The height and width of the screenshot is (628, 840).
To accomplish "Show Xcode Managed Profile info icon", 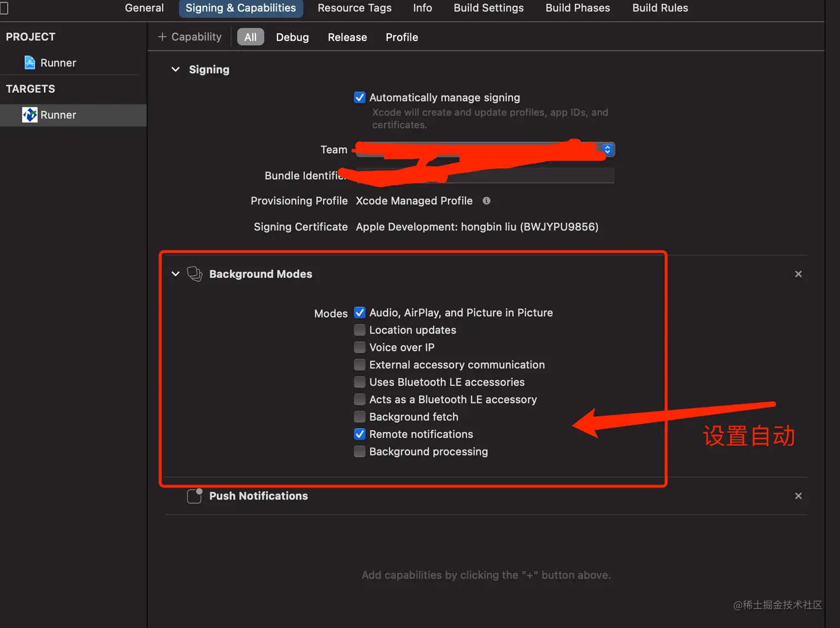I will coord(487,201).
